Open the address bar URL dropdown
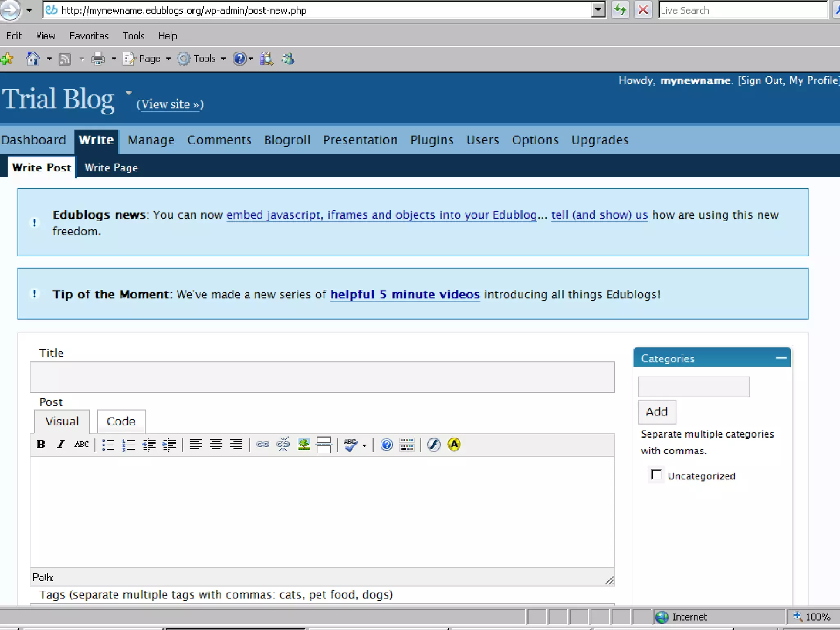Image resolution: width=840 pixels, height=630 pixels. (x=598, y=10)
